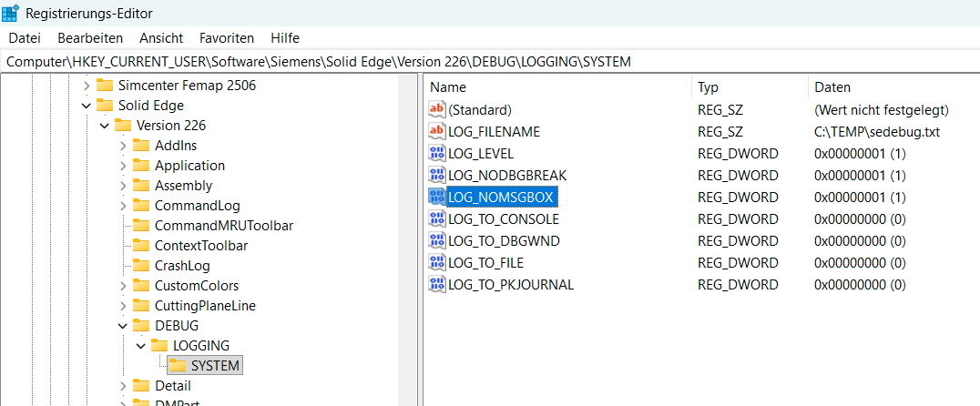Expand the CuttingPlaneLine key
The height and width of the screenshot is (406, 980).
click(x=123, y=306)
